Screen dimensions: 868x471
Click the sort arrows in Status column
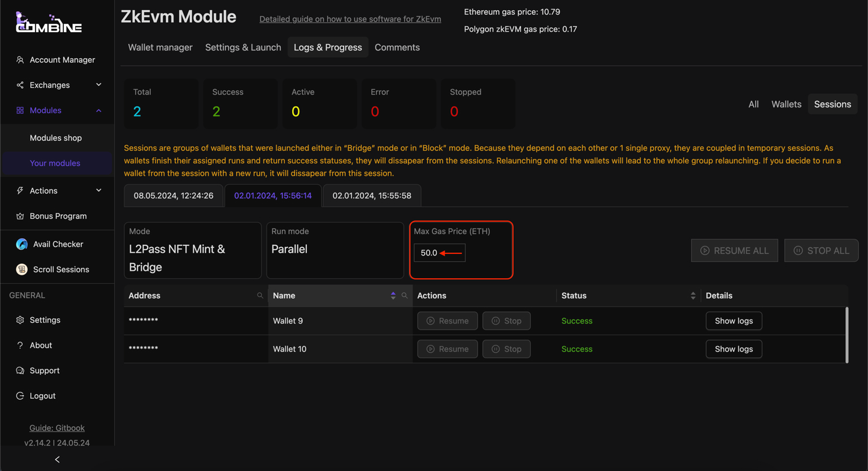(x=693, y=296)
